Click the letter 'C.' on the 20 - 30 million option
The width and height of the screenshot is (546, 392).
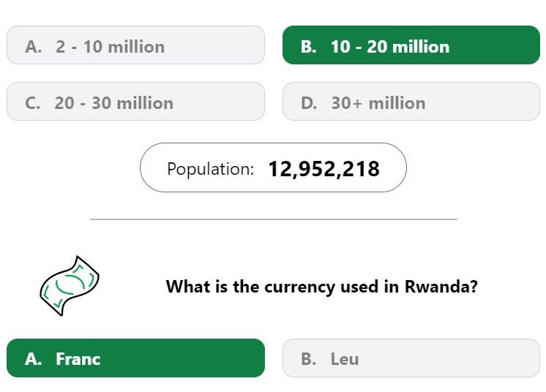(33, 103)
